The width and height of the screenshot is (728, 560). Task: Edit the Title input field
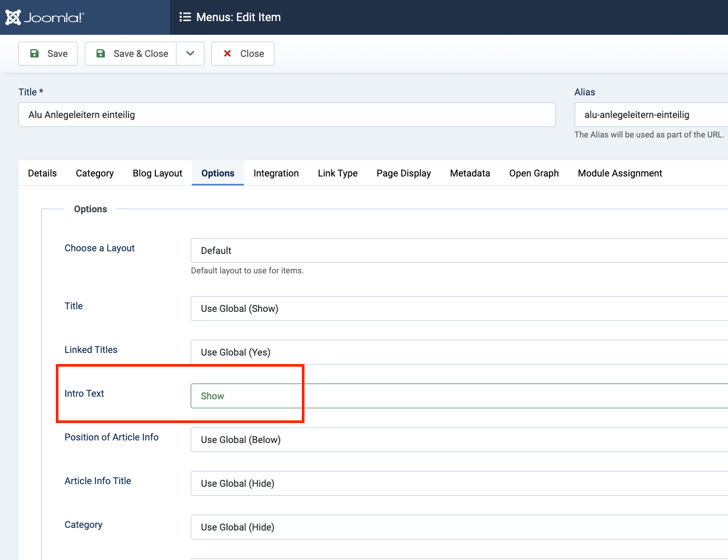[x=287, y=115]
